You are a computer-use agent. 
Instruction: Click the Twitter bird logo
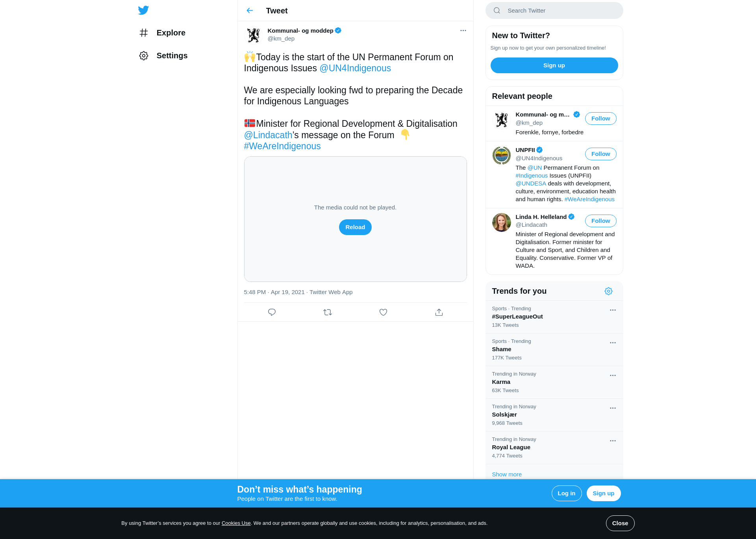click(x=143, y=10)
